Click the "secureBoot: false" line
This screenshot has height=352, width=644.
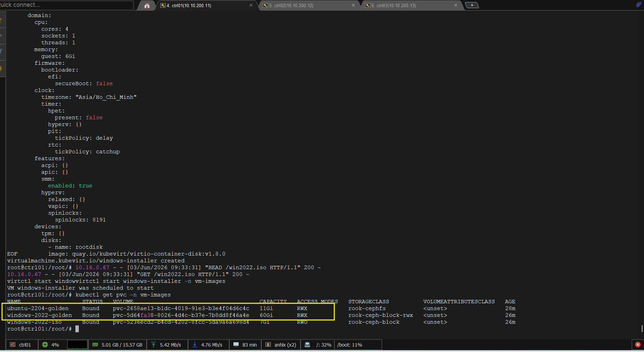[84, 83]
